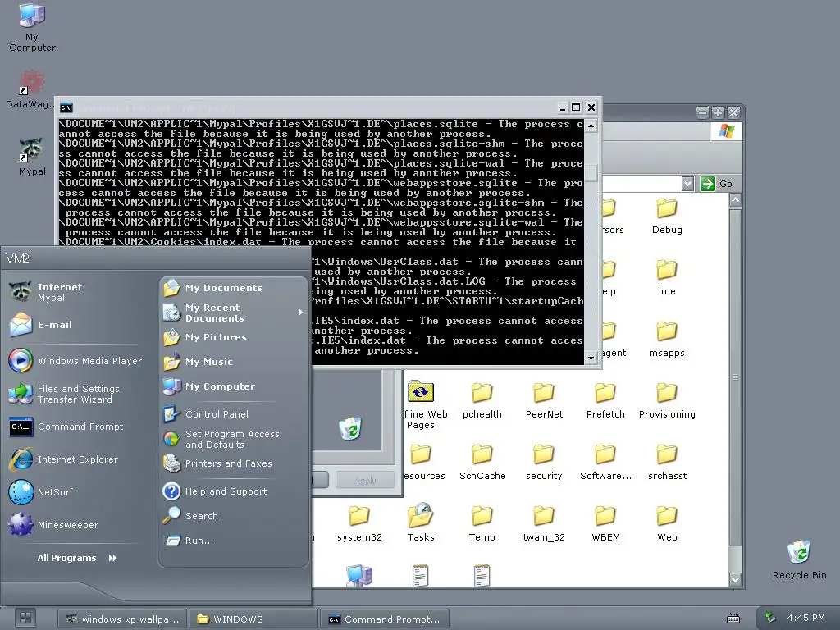Open the SoftwareDistribution folder
840x630 pixels.
coord(605,463)
